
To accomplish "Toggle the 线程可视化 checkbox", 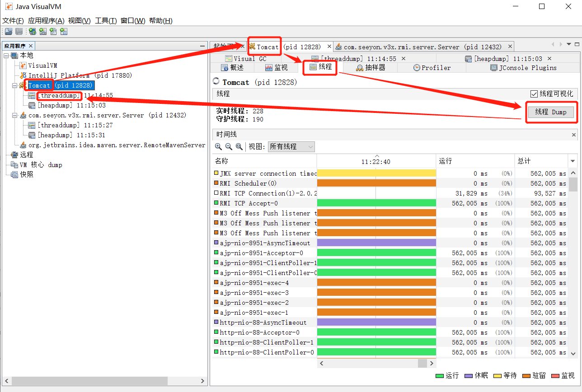I will click(535, 94).
